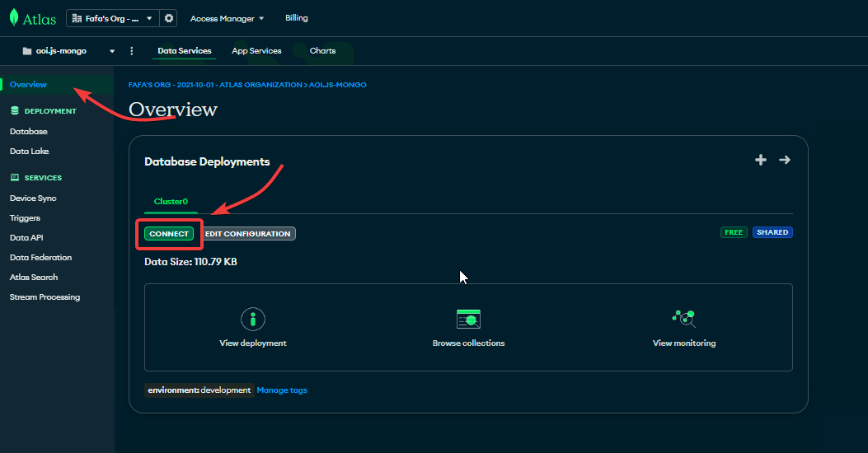This screenshot has height=453, width=868.
Task: Go to all deployments arrow icon
Action: [x=785, y=160]
